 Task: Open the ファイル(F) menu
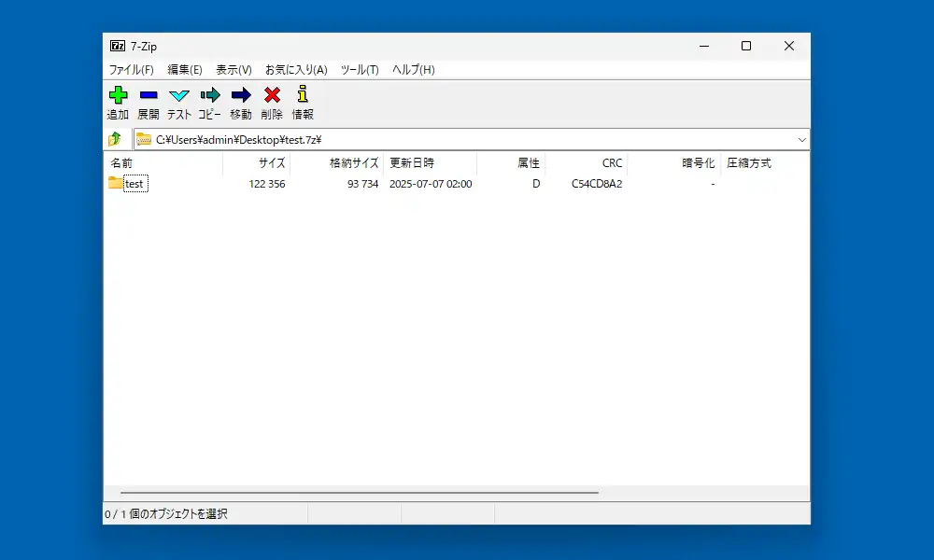tap(131, 69)
